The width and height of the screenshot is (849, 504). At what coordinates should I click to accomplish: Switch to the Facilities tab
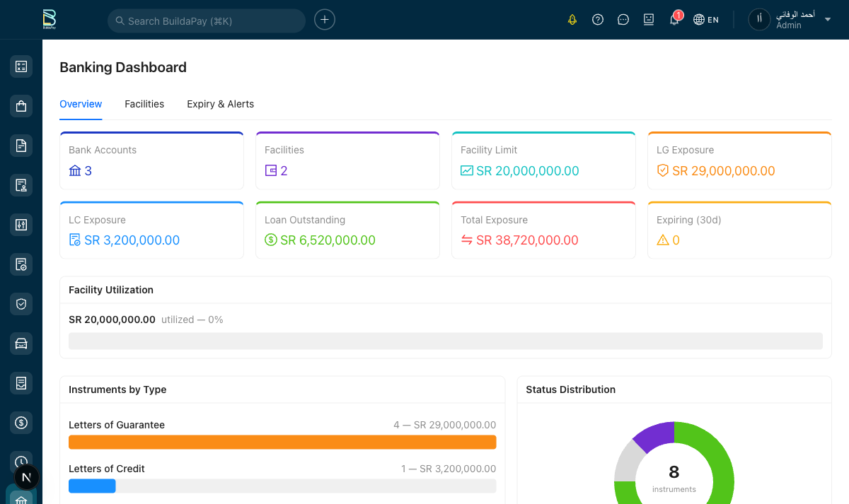(144, 104)
